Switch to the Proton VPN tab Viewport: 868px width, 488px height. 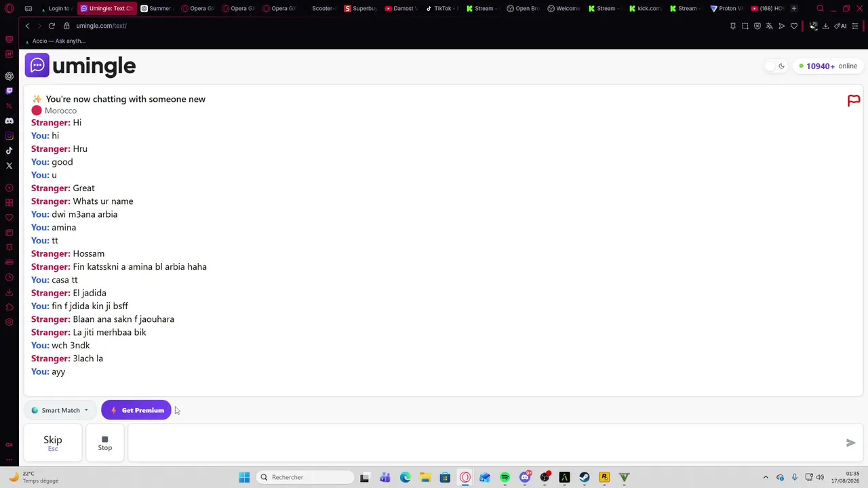tap(726, 9)
